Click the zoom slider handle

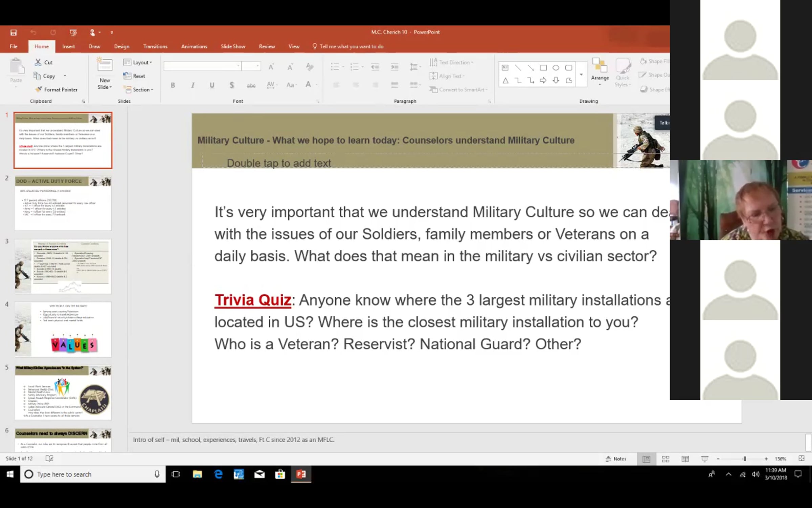pos(745,459)
